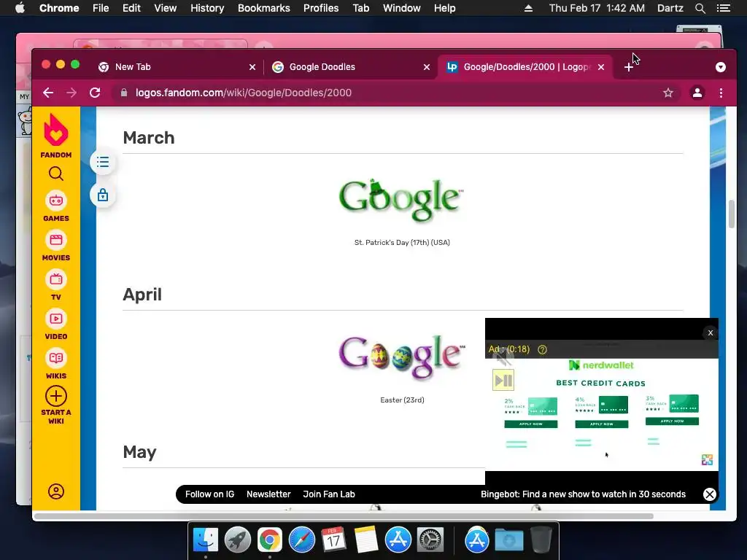The image size is (747, 560).
Task: Open the Fandom sidebar search icon
Action: tap(55, 174)
